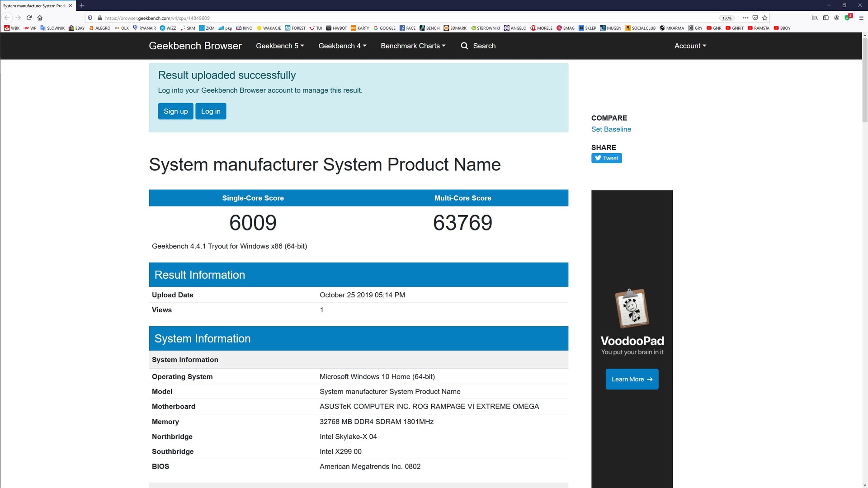Click the green shield extension icon
The image size is (868, 488).
[x=848, y=18]
